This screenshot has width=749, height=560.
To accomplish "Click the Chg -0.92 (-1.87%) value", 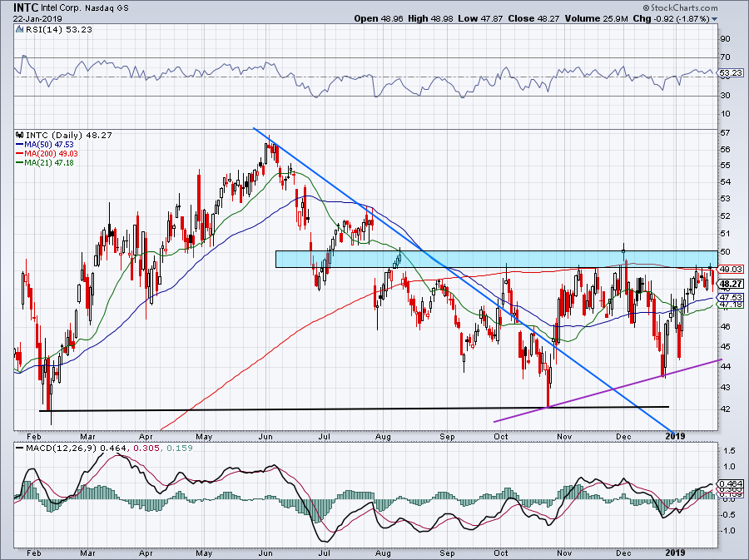I will tap(671, 18).
